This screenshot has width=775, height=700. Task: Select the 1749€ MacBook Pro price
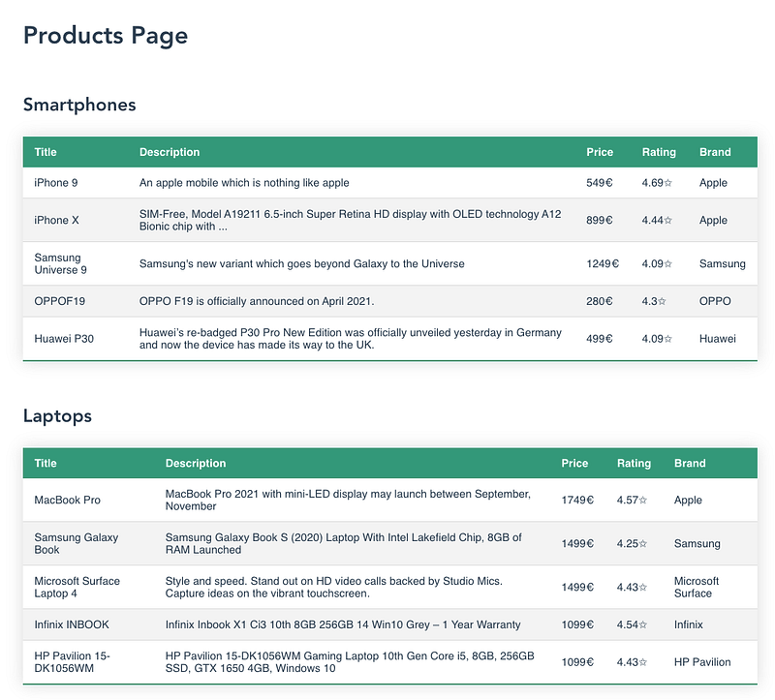tap(577, 500)
